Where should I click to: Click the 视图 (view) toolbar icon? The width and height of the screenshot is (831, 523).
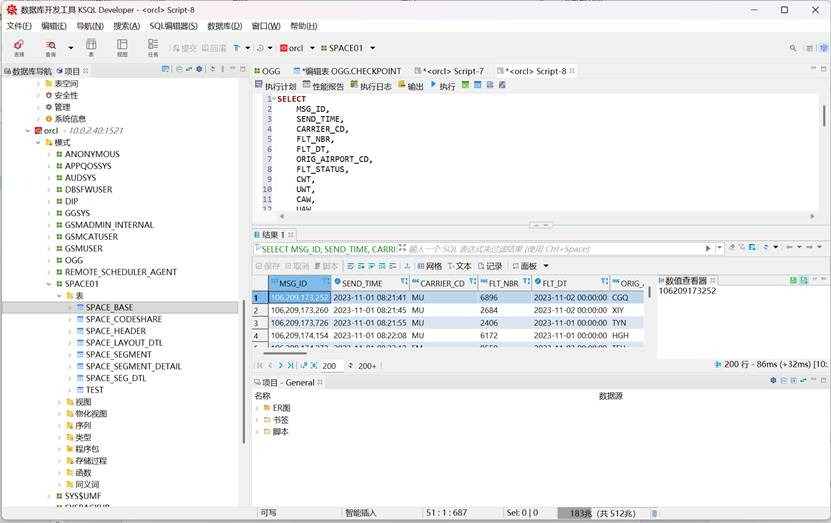point(122,47)
